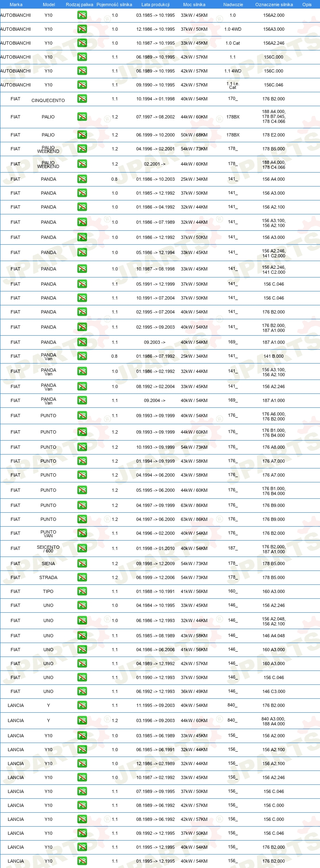Click the fuel icon in the Uno 146 C3.000 row
320x868 pixels.
(82, 691)
